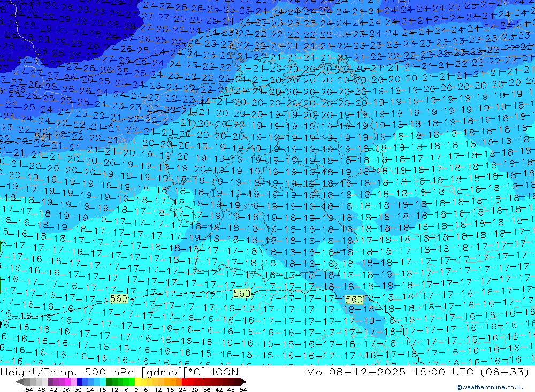Click the '36' value on colour scale
The width and height of the screenshot is (535, 392).
207,390
